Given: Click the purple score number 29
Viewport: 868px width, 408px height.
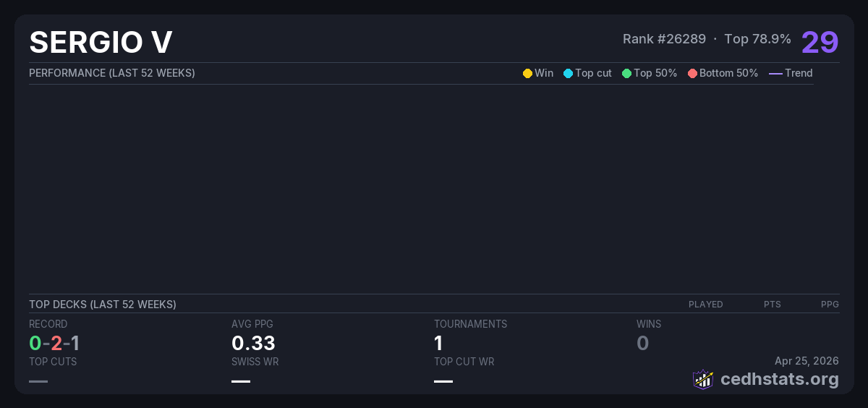Looking at the screenshot, I should [x=820, y=42].
